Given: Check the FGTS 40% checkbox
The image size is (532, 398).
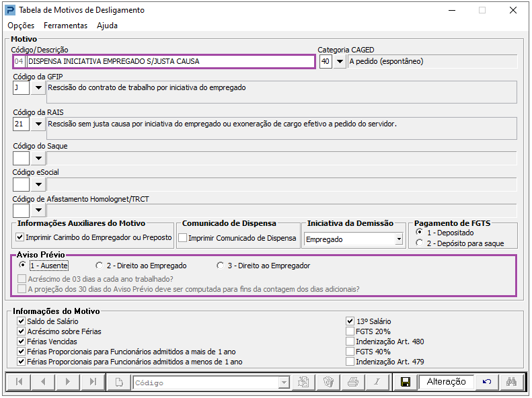Looking at the screenshot, I should point(350,352).
